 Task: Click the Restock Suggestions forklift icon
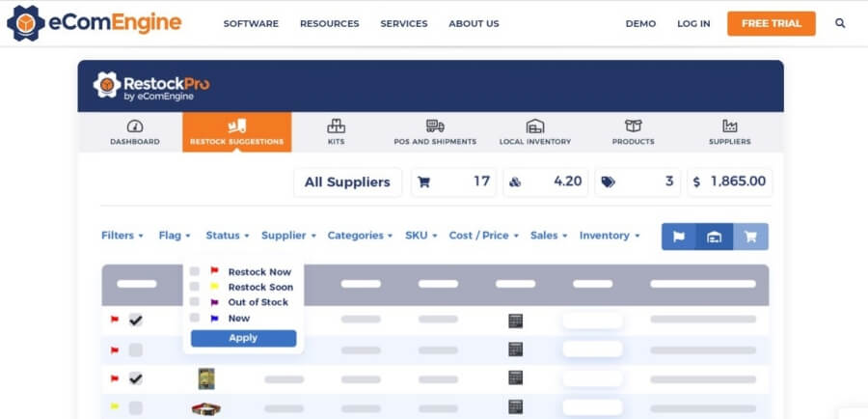[237, 126]
